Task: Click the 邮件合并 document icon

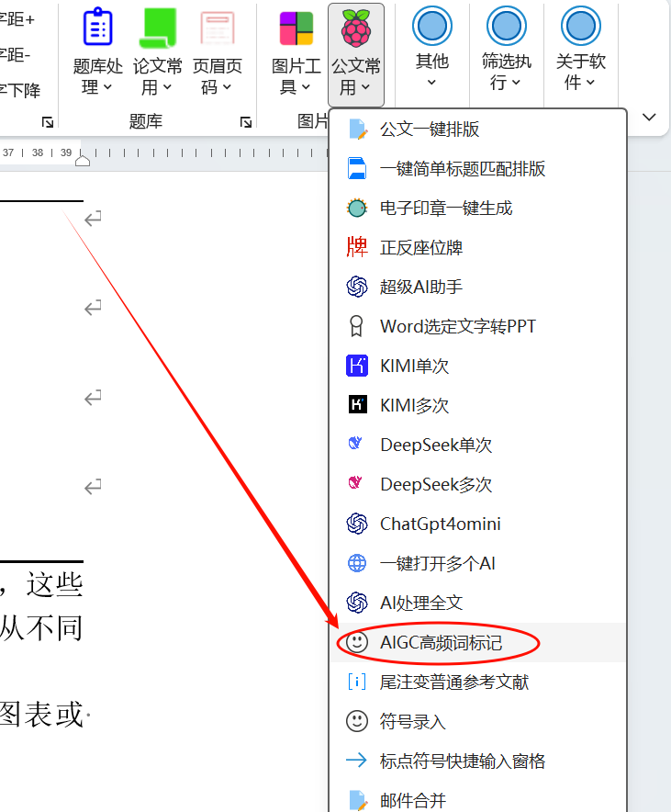Action: coord(357,800)
